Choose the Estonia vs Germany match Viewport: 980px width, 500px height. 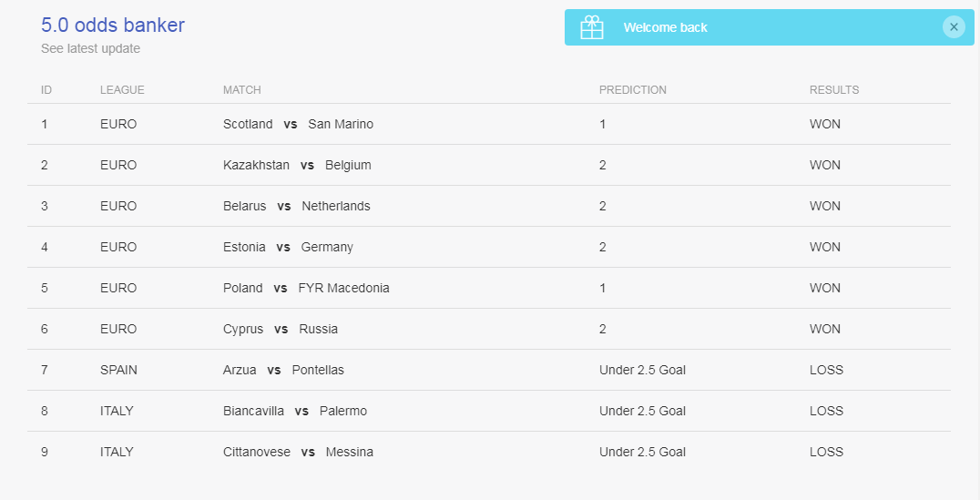288,247
